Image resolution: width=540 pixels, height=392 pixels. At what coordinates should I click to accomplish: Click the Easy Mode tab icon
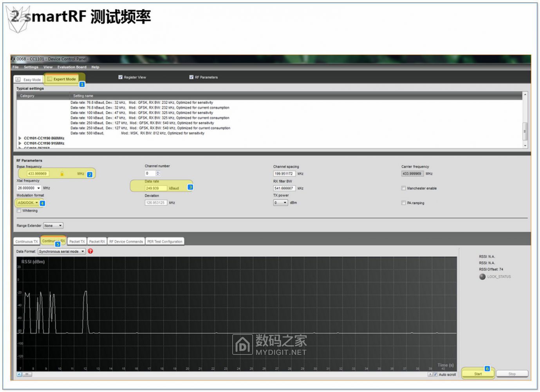[18, 79]
